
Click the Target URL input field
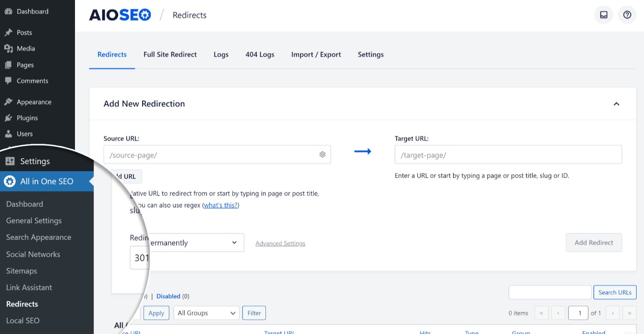(x=508, y=155)
